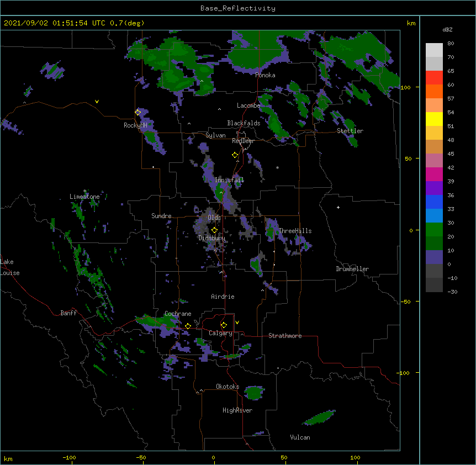Click the red 65 dBZ legend swatch

click(434, 77)
